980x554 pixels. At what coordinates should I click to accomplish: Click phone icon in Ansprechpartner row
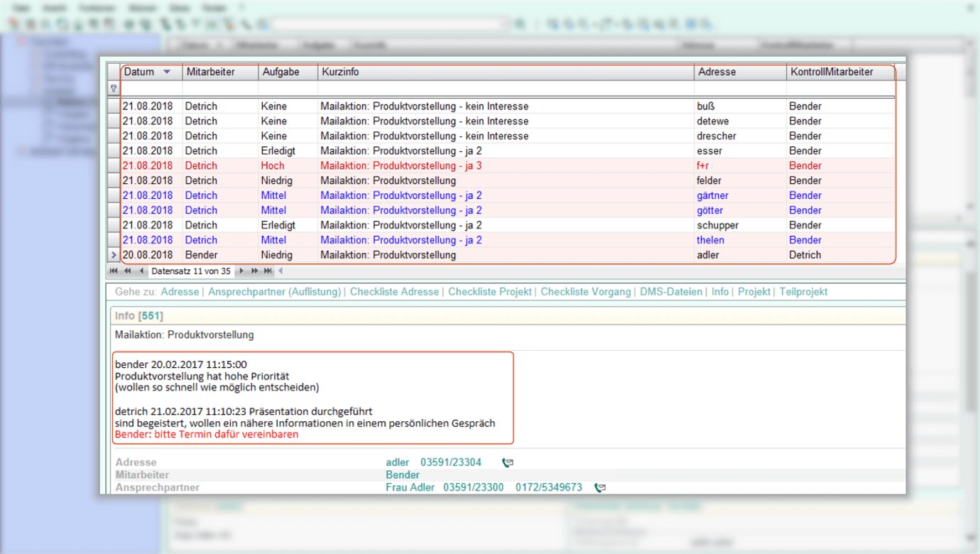click(x=600, y=488)
